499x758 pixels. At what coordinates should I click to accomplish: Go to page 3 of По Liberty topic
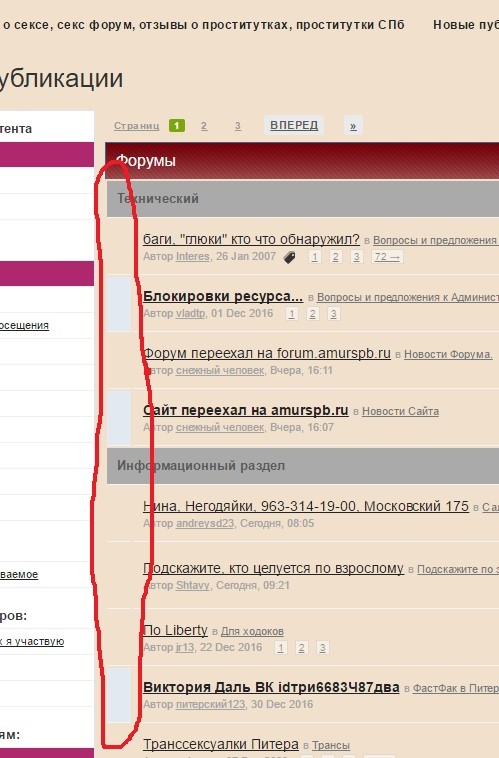322,648
